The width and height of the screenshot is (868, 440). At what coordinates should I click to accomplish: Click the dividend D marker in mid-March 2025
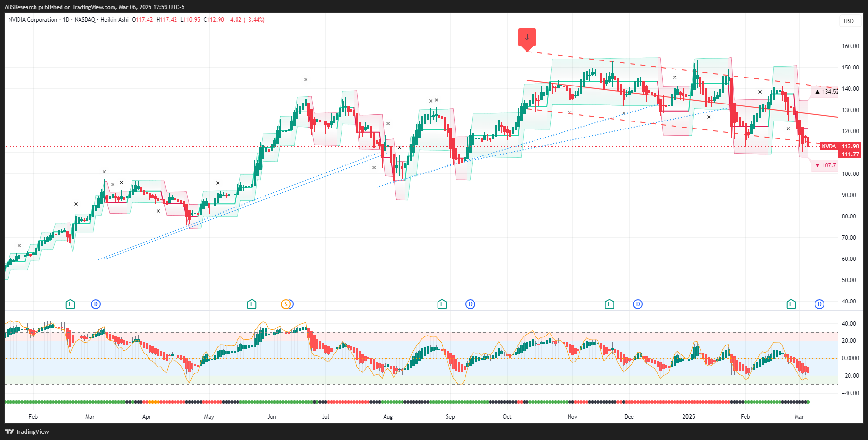coord(819,304)
